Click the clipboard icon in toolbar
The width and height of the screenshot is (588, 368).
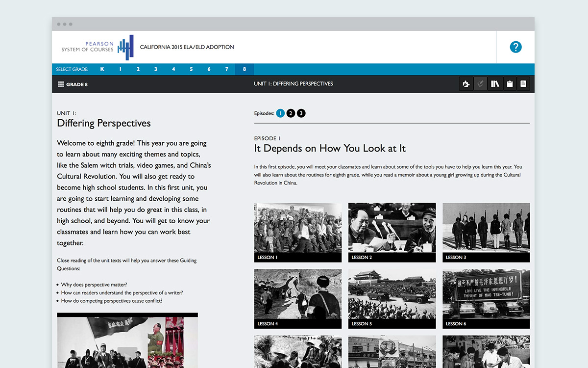(x=510, y=84)
